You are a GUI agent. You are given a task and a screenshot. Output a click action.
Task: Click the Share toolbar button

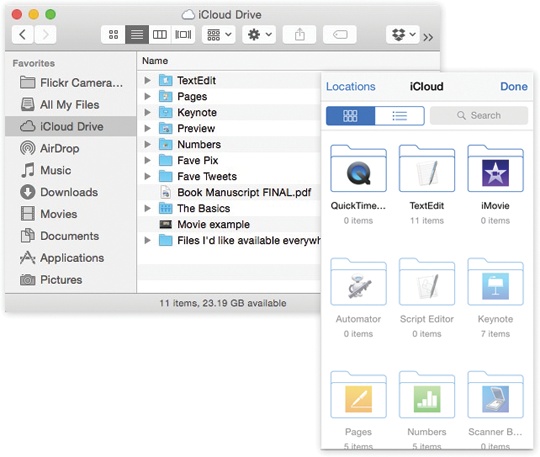click(x=299, y=34)
